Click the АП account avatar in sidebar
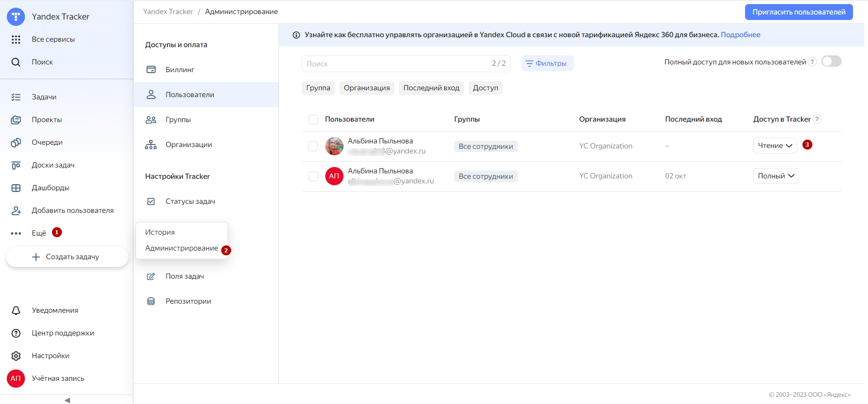Image resolution: width=868 pixels, height=404 pixels. 16,378
